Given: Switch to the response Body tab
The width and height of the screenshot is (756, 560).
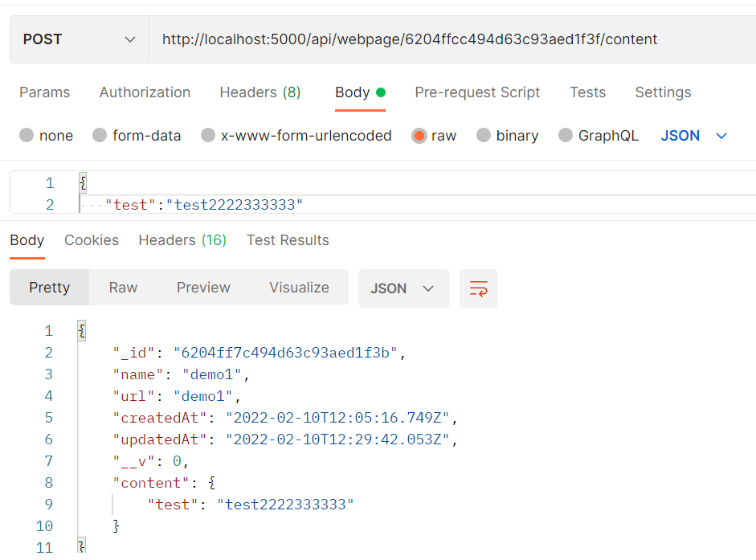Looking at the screenshot, I should (27, 240).
